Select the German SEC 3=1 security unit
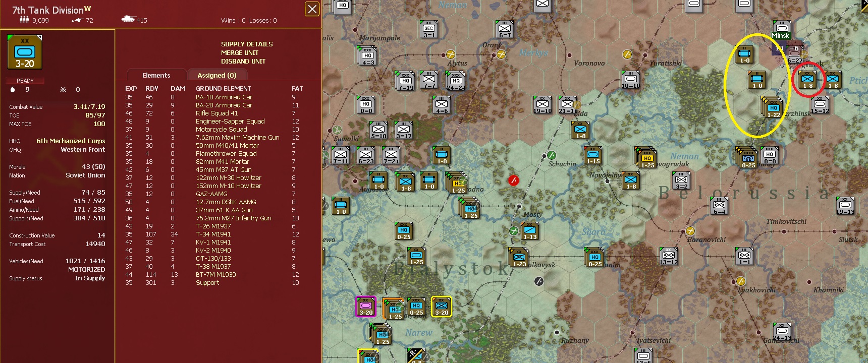868x363 pixels. (x=429, y=30)
